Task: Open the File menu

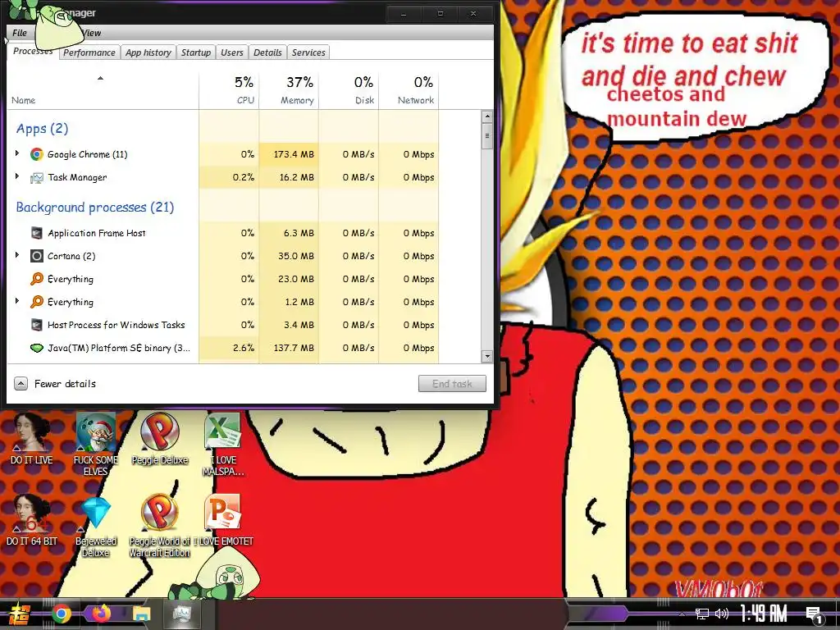Action: click(x=20, y=33)
